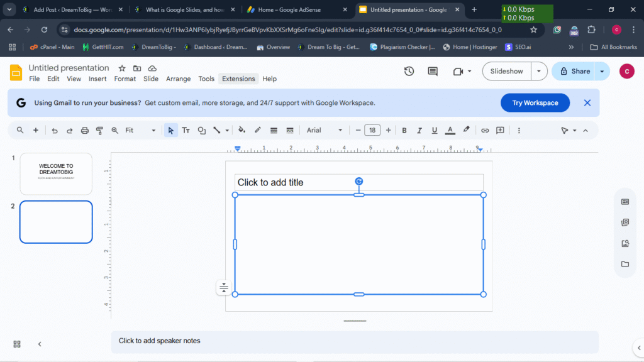
Task: Open the Arrange menu
Action: coord(178,79)
